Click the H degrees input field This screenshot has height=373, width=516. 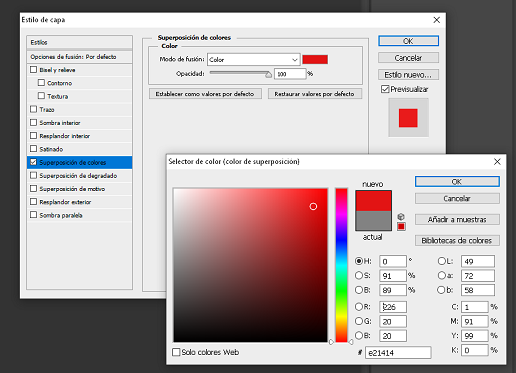(393, 261)
